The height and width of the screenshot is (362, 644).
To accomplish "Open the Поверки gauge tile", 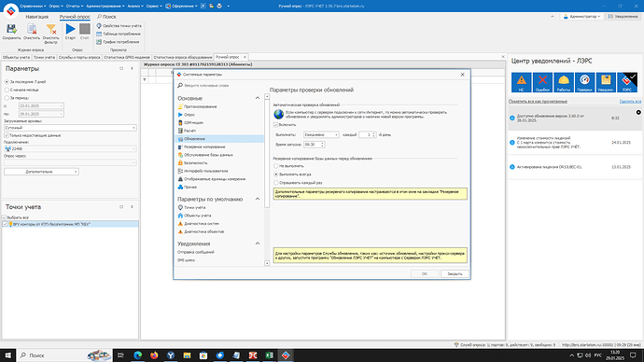I will click(584, 82).
